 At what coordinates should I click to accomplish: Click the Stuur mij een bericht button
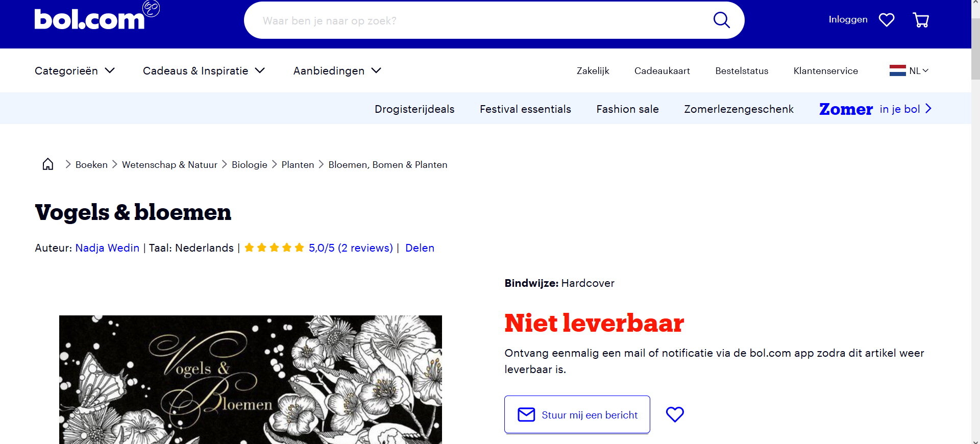(x=577, y=414)
